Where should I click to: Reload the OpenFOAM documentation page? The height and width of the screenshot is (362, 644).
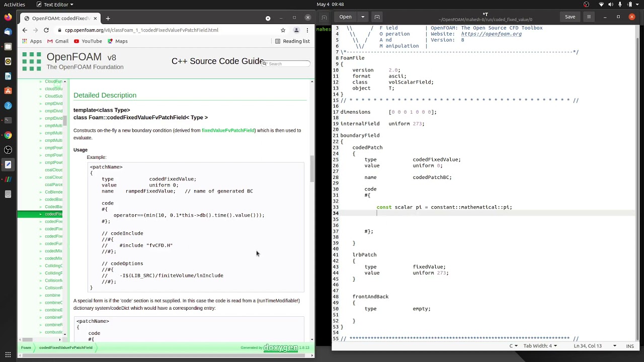pos(46,30)
